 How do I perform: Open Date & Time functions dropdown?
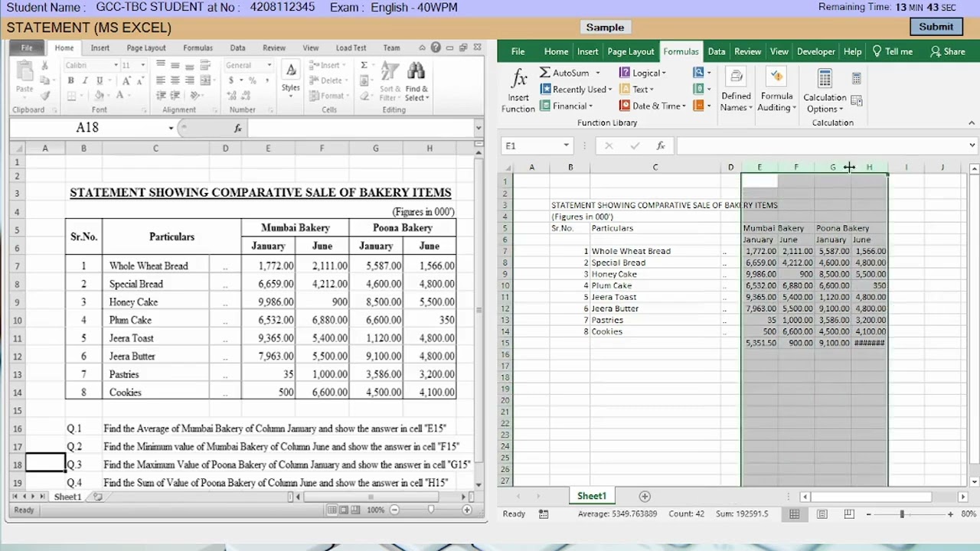pyautogui.click(x=652, y=106)
